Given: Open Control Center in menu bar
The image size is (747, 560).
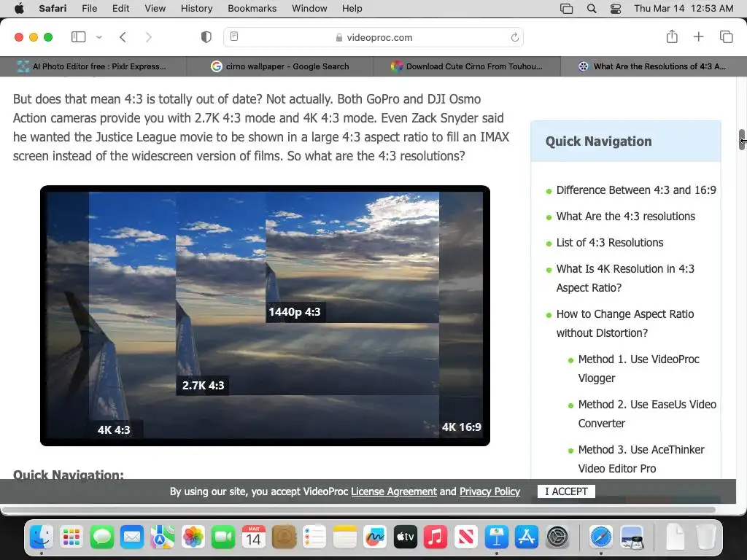Looking at the screenshot, I should tap(616, 9).
